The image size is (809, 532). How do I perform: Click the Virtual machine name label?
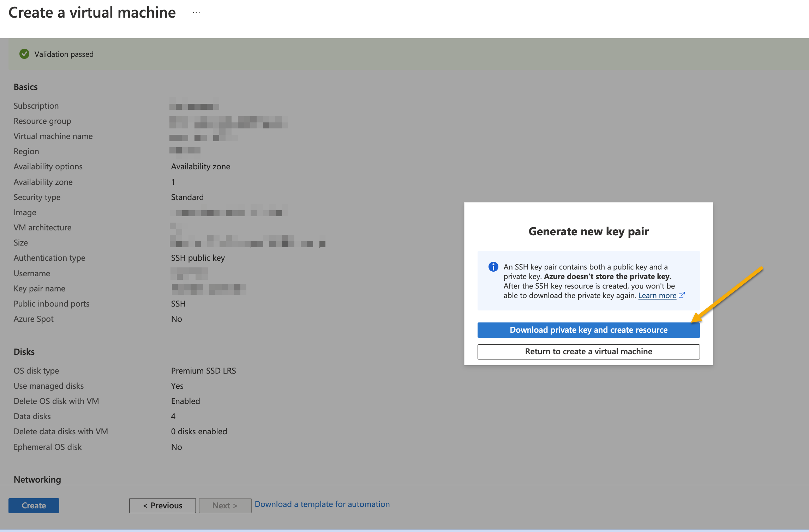pyautogui.click(x=53, y=136)
